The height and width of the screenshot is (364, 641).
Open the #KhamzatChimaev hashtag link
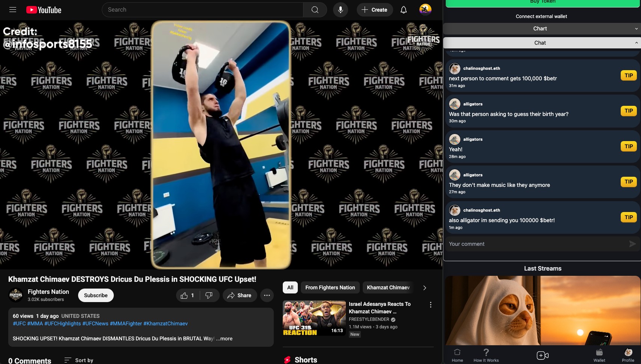click(x=166, y=323)
